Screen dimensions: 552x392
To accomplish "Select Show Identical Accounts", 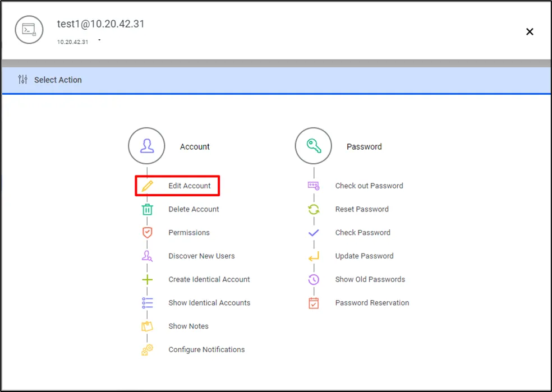I will click(209, 303).
